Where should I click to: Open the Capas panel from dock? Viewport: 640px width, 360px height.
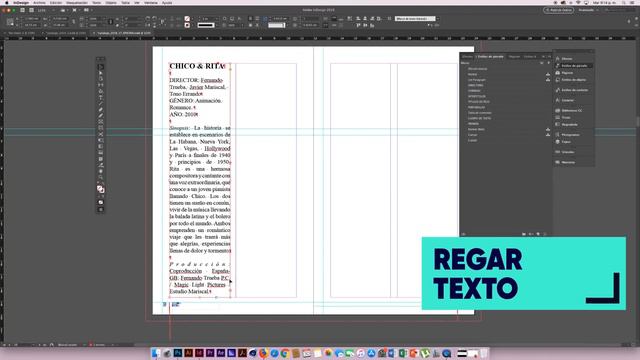(x=566, y=142)
